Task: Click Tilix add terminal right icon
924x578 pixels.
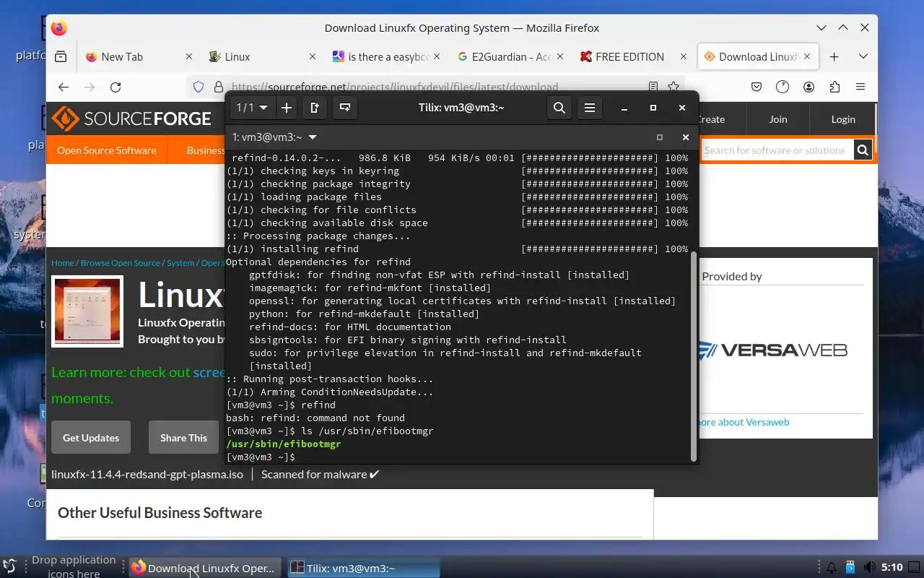Action: [315, 108]
